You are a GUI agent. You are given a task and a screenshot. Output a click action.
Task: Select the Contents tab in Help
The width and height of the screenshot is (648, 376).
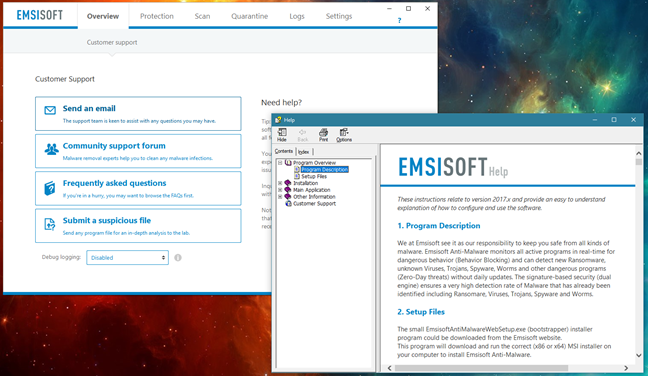coord(284,151)
